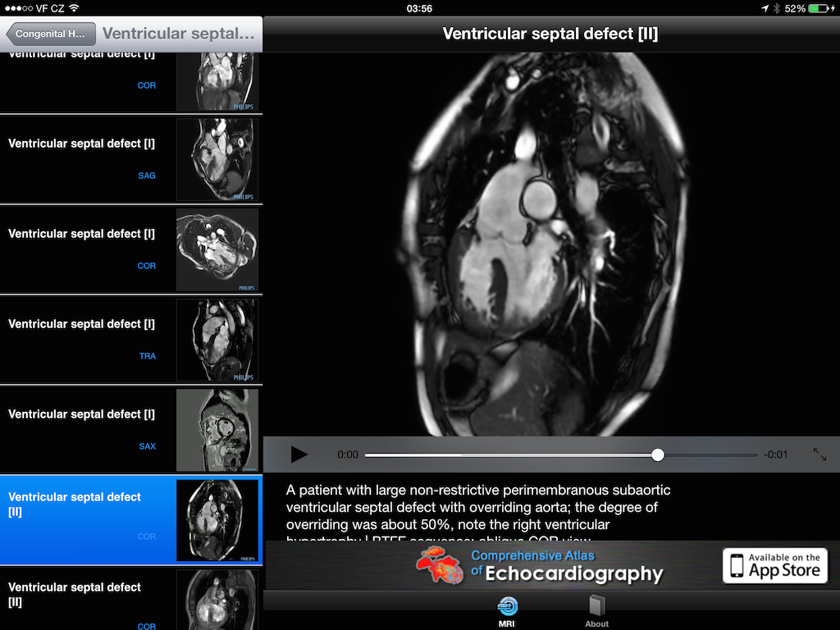The height and width of the screenshot is (630, 840).
Task: Select Ventricular septal defect [I] SAX item
Action: pyautogui.click(x=131, y=430)
